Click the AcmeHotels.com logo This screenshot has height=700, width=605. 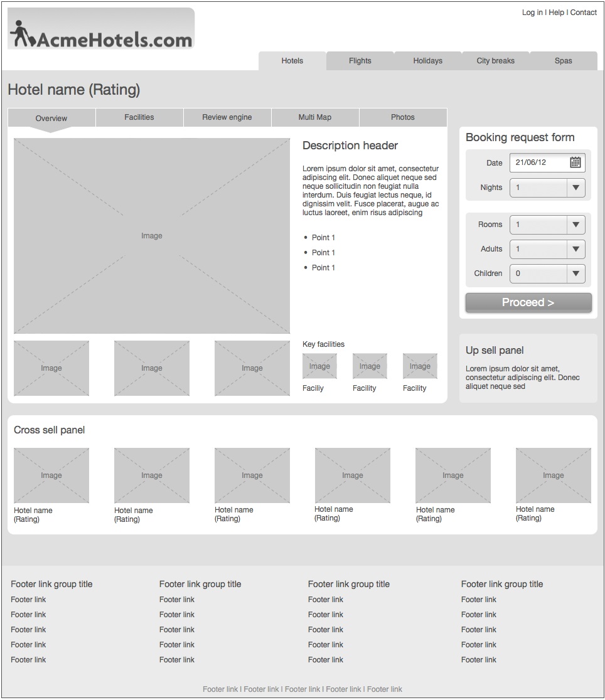[100, 28]
